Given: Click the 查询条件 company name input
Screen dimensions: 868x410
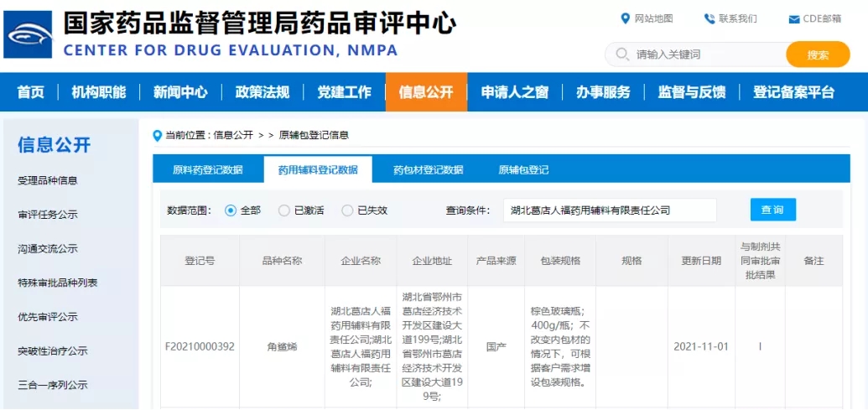Looking at the screenshot, I should point(610,210).
